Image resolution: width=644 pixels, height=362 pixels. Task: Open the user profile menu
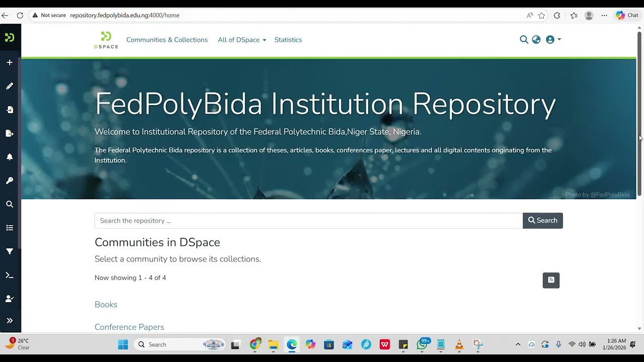pyautogui.click(x=553, y=40)
